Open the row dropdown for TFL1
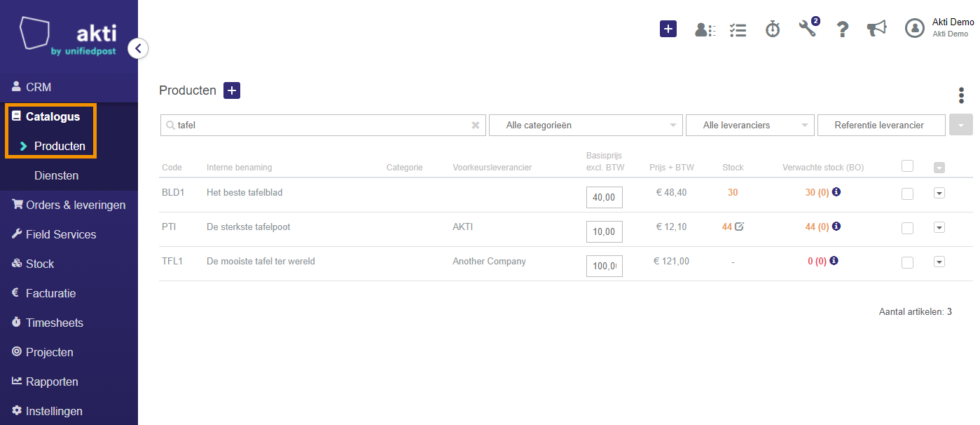 tap(939, 262)
